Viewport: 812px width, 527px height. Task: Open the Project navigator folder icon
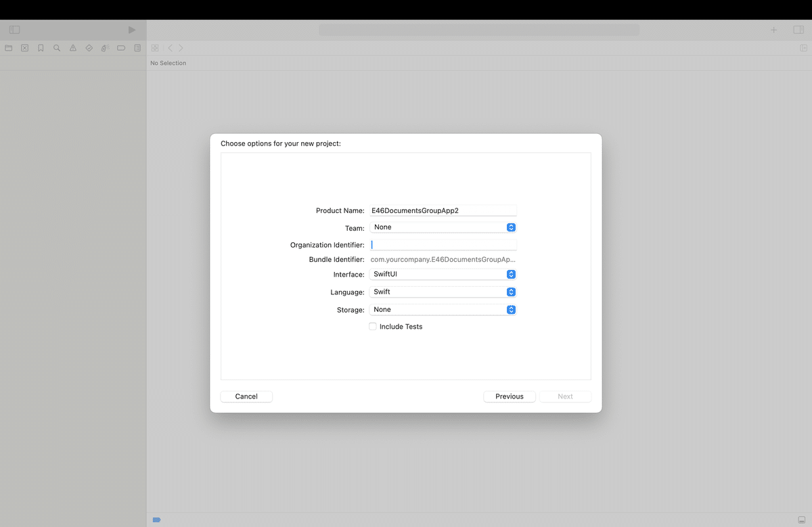[9, 48]
